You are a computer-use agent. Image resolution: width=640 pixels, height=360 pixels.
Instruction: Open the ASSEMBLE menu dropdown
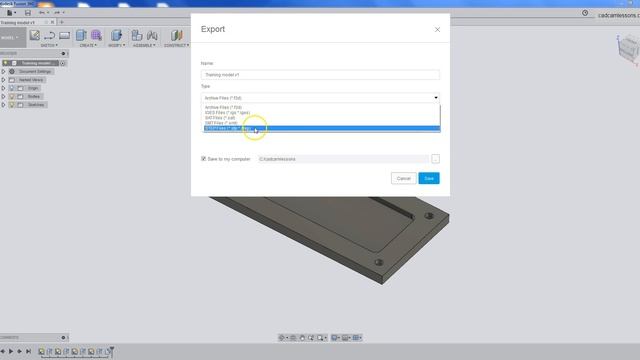[144, 45]
